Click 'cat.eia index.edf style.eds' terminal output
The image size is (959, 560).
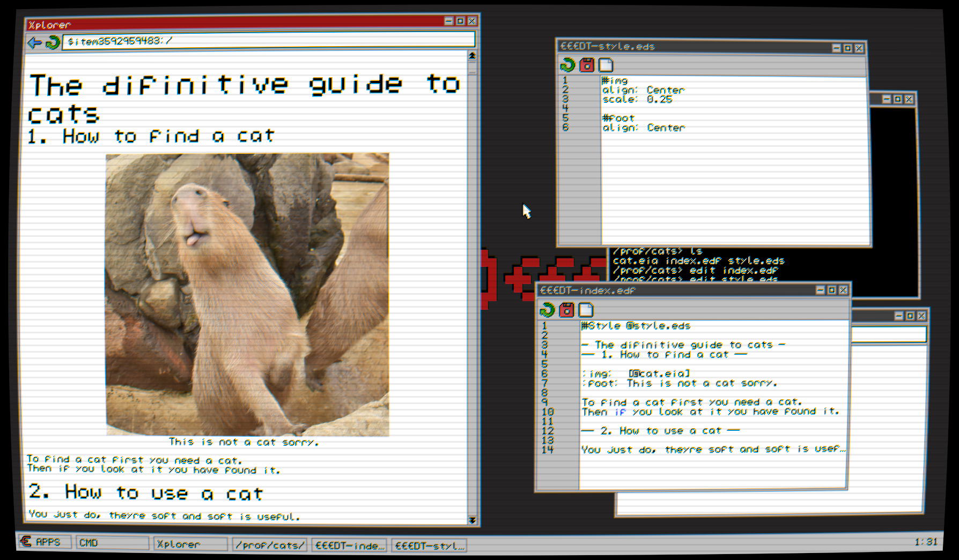pyautogui.click(x=698, y=261)
